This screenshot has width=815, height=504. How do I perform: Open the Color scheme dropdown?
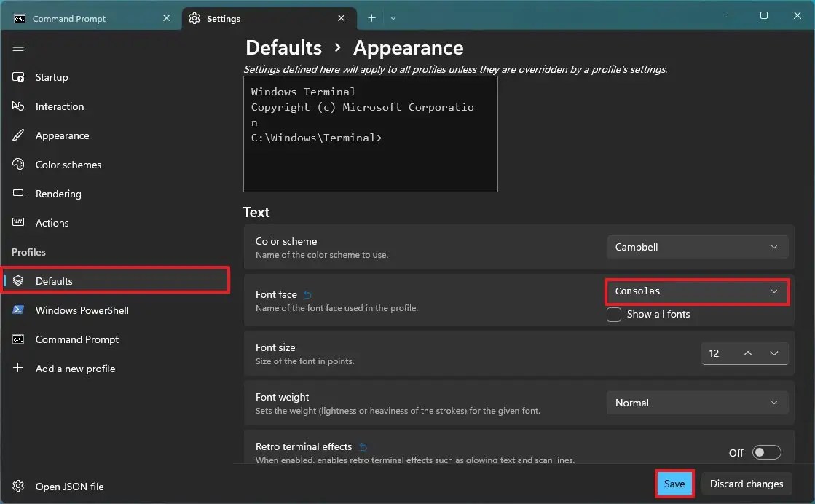pyautogui.click(x=696, y=247)
